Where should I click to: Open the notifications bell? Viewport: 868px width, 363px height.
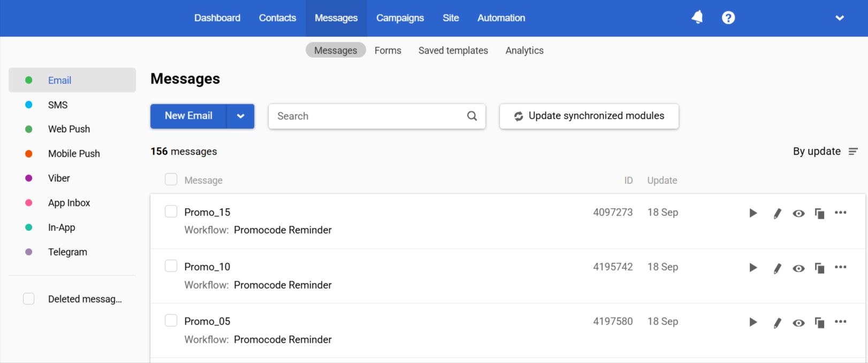click(x=697, y=18)
